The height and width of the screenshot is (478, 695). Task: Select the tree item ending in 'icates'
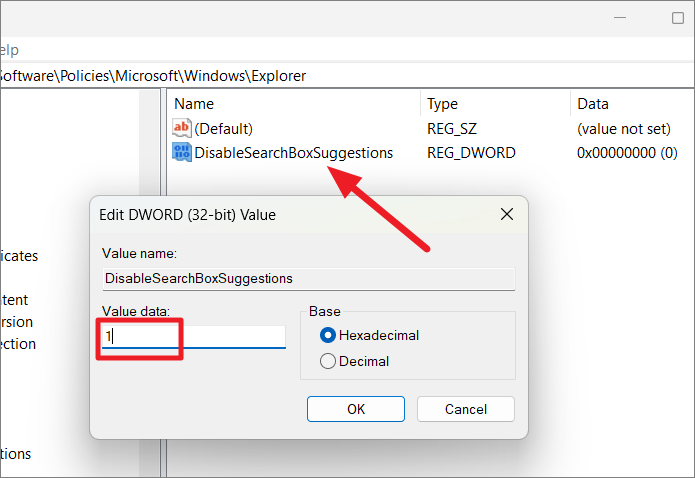pos(19,256)
